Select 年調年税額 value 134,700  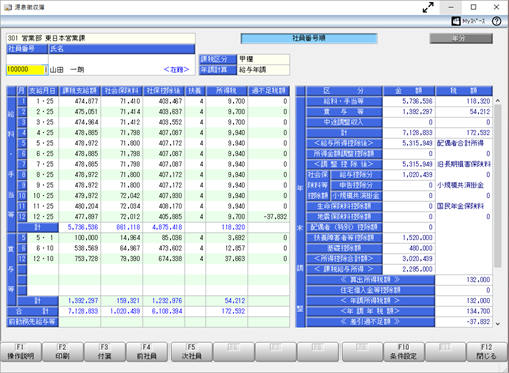478,311
